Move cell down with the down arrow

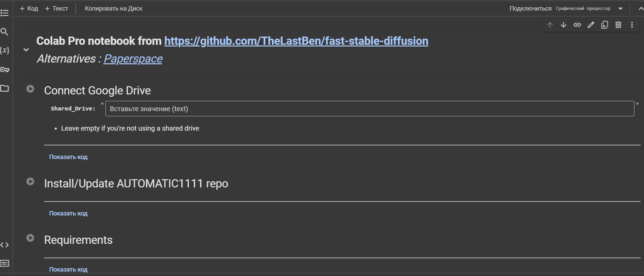(563, 25)
